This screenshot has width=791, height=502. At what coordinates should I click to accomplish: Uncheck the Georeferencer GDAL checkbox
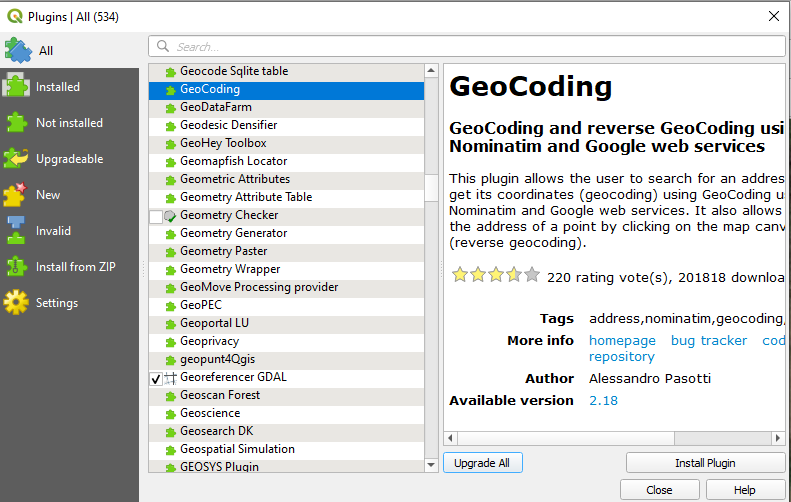[x=156, y=378]
